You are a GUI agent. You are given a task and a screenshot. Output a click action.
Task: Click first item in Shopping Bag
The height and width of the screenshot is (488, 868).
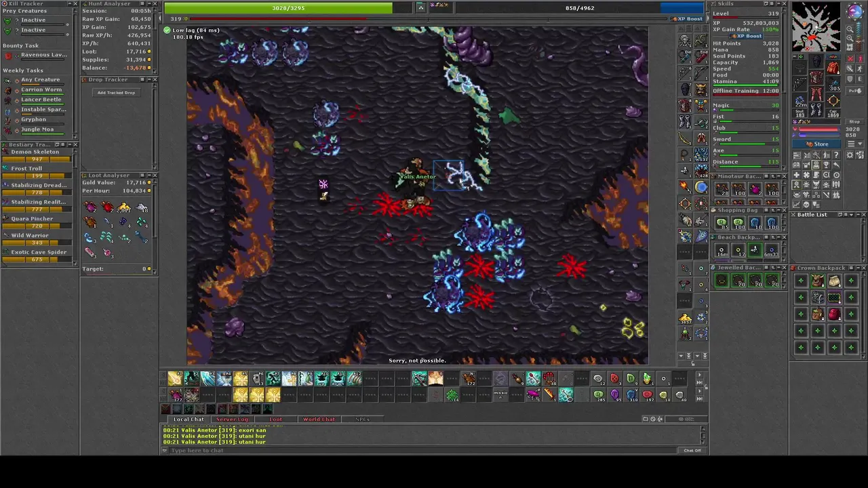[x=722, y=222]
